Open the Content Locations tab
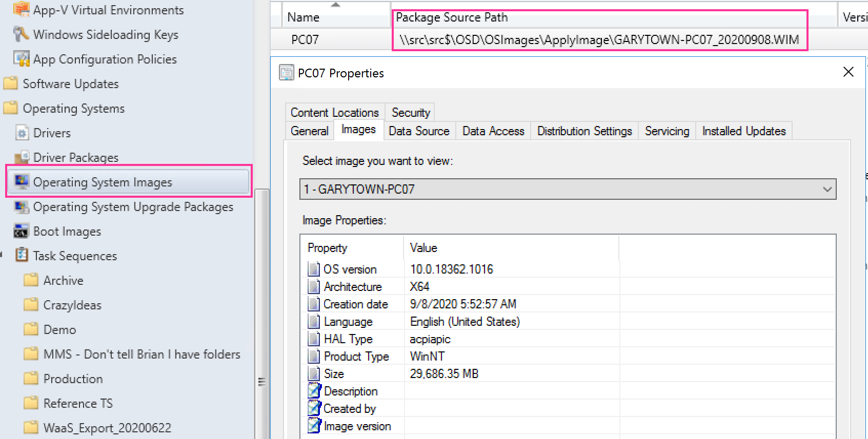This screenshot has width=868, height=439. coord(334,113)
